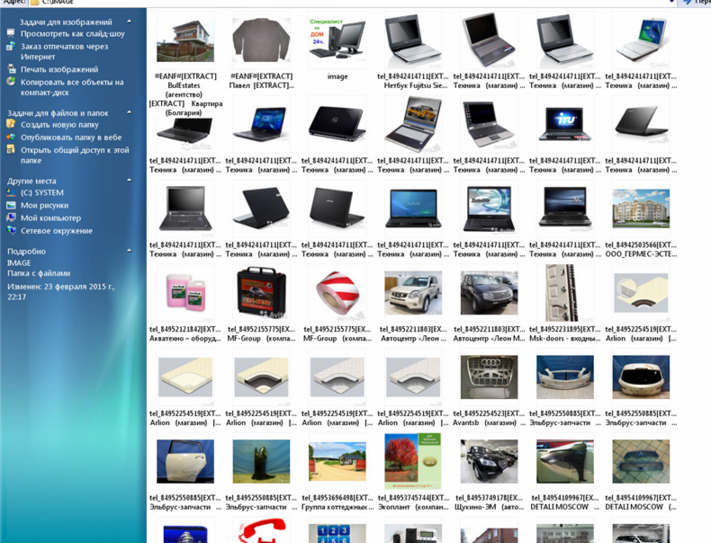Click the folder sharing icon beside 'Открыть общий доступ'
Image resolution: width=711 pixels, height=543 pixels.
[10, 149]
